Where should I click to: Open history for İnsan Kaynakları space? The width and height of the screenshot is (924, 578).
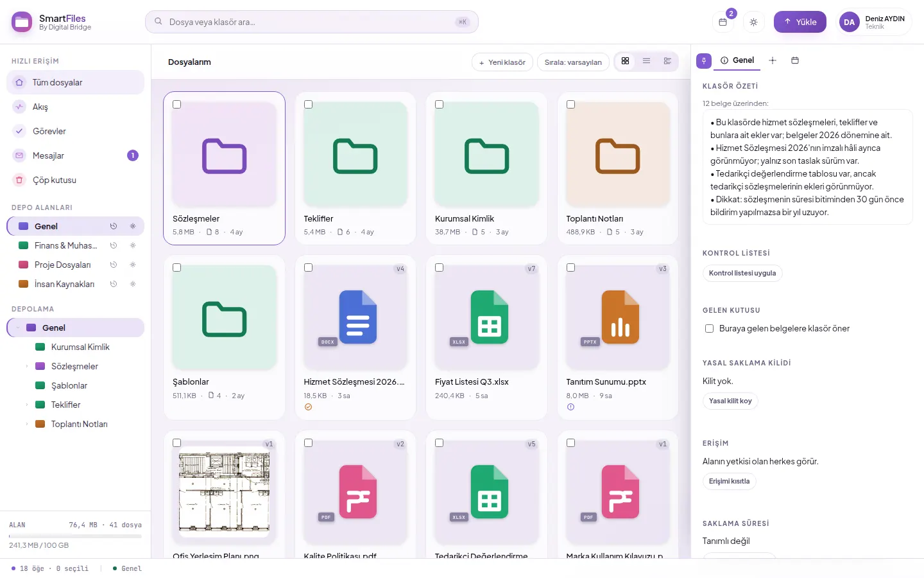(114, 284)
